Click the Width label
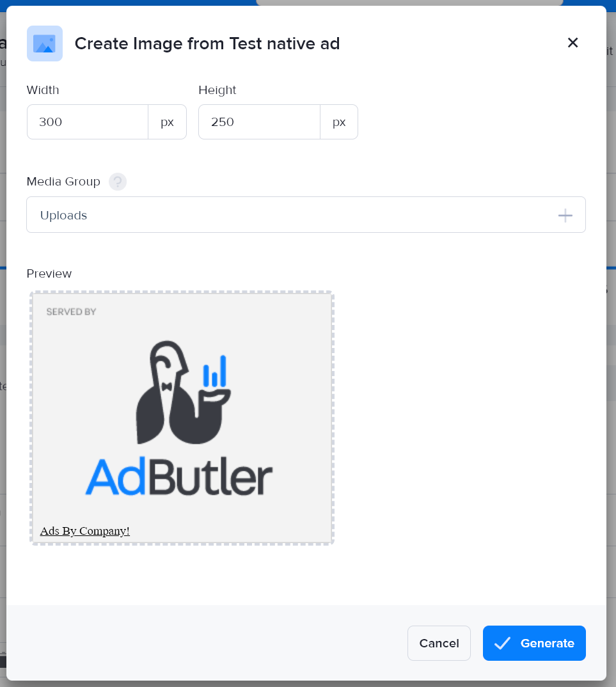Image resolution: width=616 pixels, height=687 pixels. tap(43, 90)
